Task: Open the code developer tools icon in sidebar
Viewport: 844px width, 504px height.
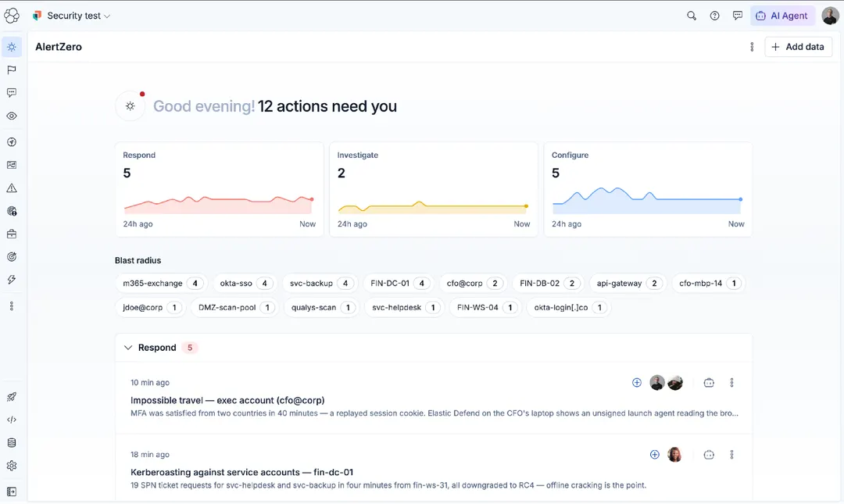Action: click(11, 420)
